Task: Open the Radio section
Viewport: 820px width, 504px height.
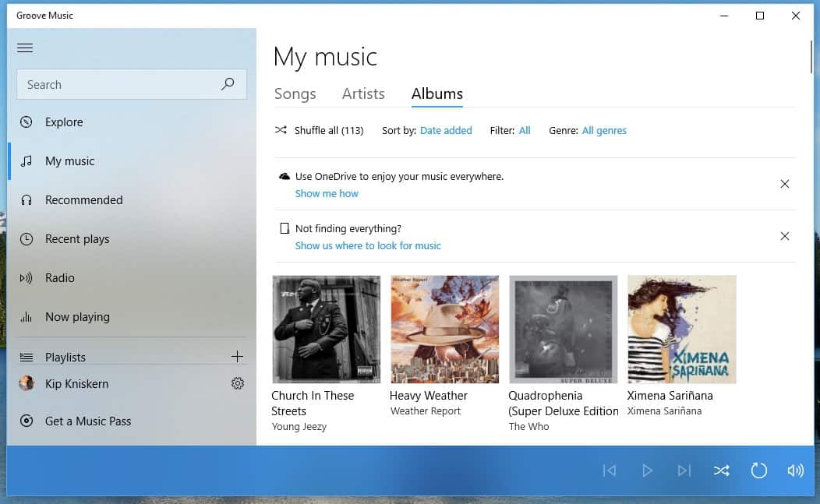Action: pyautogui.click(x=132, y=277)
